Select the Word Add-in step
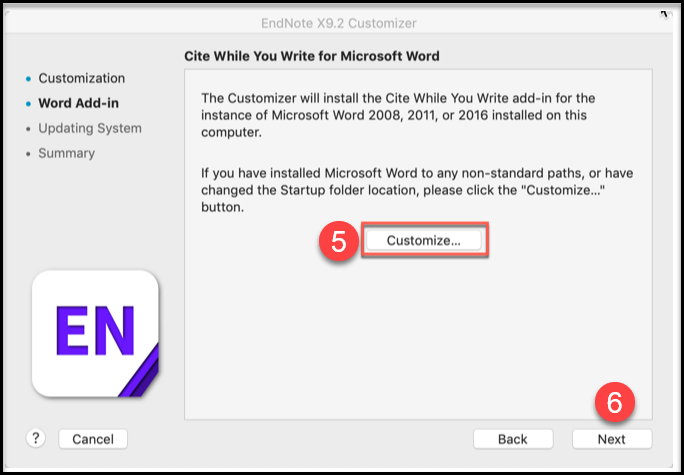Image resolution: width=684 pixels, height=475 pixels. [x=77, y=103]
